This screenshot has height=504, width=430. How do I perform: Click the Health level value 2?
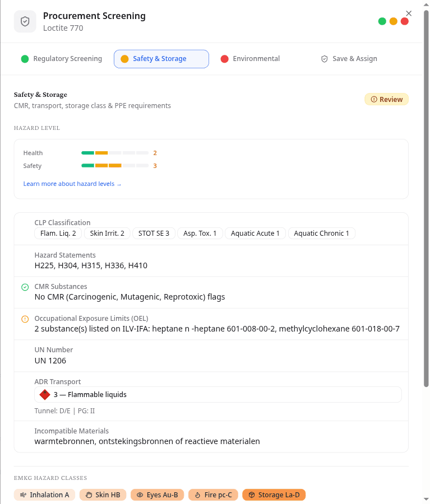tap(155, 153)
